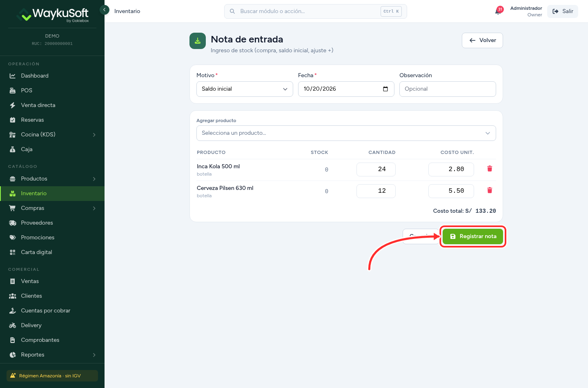The width and height of the screenshot is (588, 388).
Task: Open the Administrador Owner profile
Action: [x=526, y=11]
